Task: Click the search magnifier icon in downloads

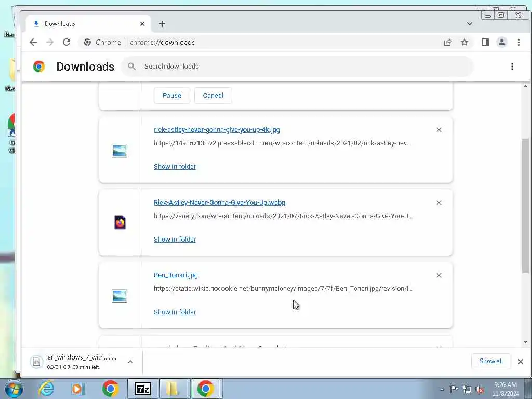Action: point(131,66)
